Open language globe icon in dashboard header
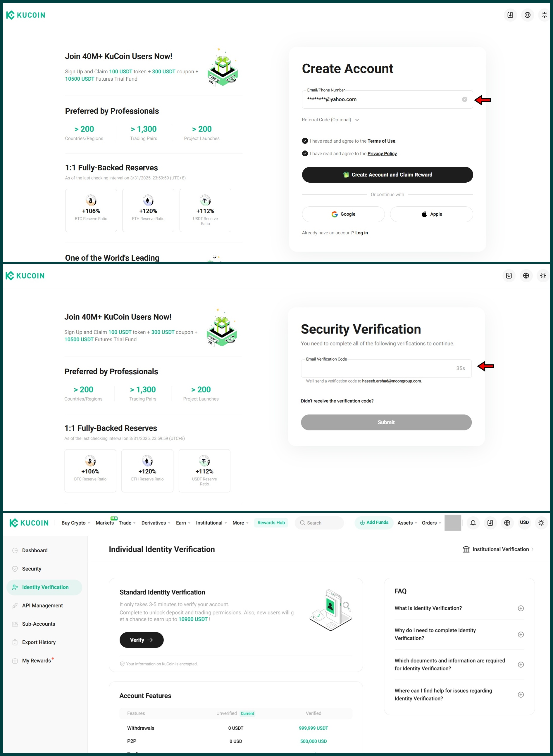Screen dimensions: 553x756 pos(507,523)
